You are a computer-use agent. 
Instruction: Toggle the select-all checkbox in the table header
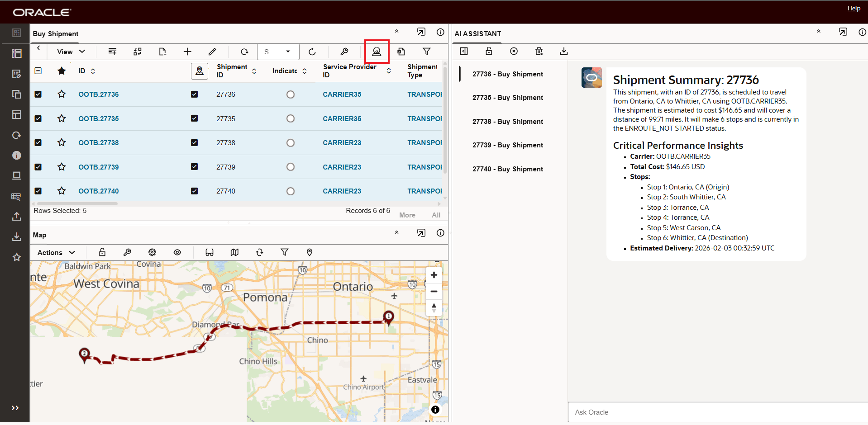pos(38,71)
